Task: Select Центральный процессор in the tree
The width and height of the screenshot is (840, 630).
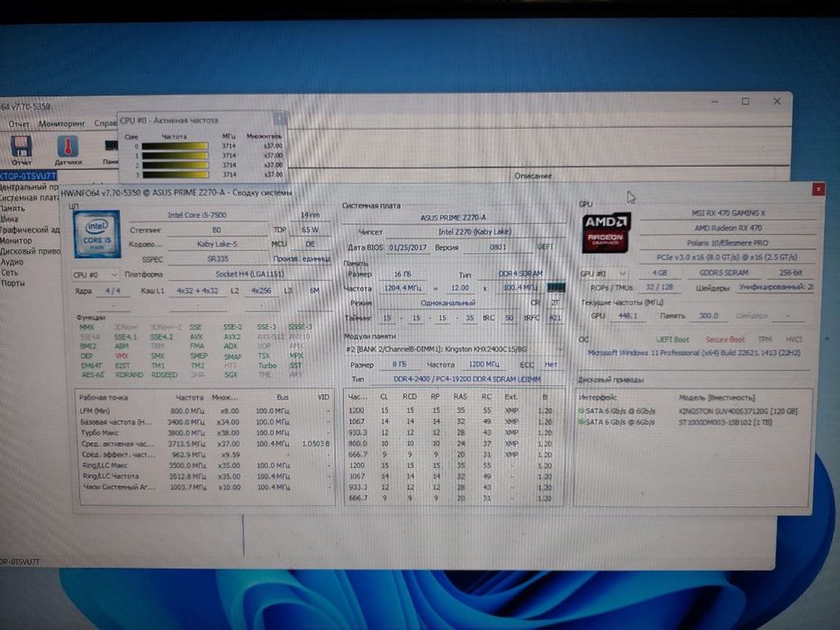Action: point(30,187)
